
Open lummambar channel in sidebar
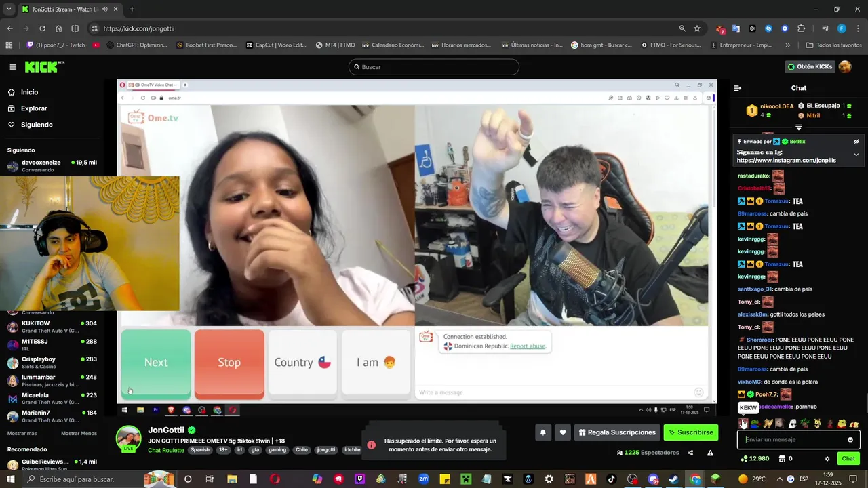click(52, 381)
